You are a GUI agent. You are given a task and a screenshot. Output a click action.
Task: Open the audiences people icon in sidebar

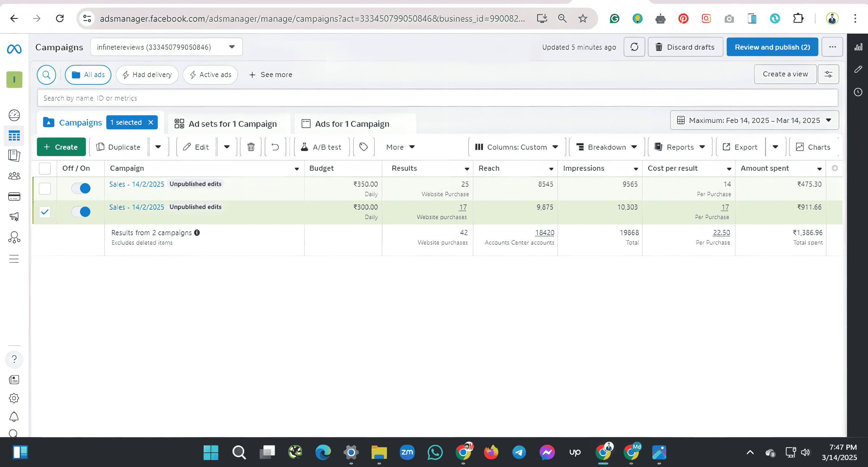click(x=14, y=176)
